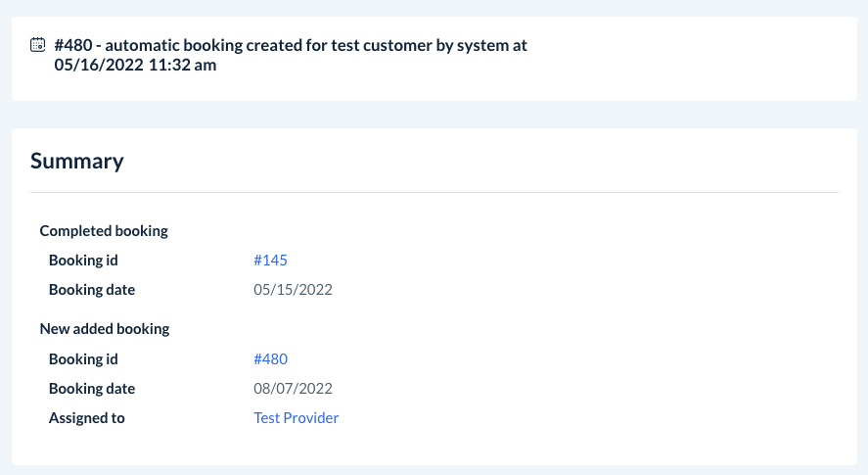The width and height of the screenshot is (868, 475).
Task: Click the 05/16/2022 11:32 am timestamp in header
Action: (x=136, y=66)
